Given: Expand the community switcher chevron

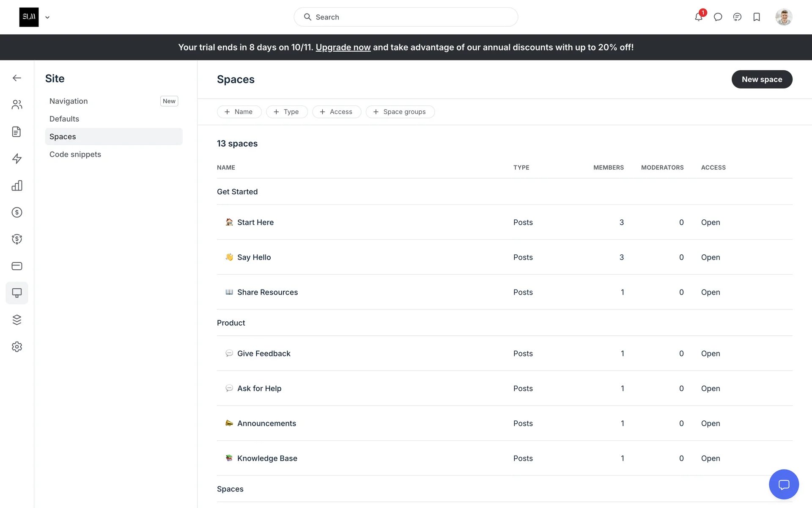Looking at the screenshot, I should tap(47, 17).
